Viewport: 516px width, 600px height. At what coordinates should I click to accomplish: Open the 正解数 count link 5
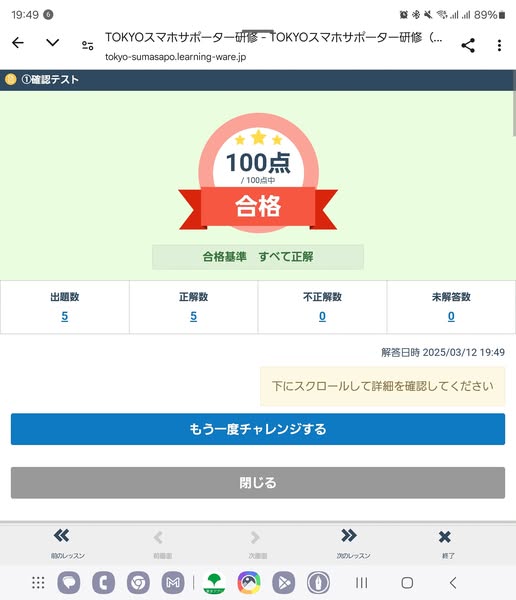click(194, 316)
